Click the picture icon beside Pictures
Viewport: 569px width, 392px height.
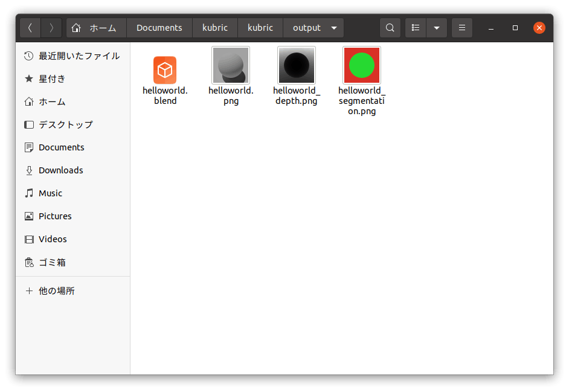point(28,216)
